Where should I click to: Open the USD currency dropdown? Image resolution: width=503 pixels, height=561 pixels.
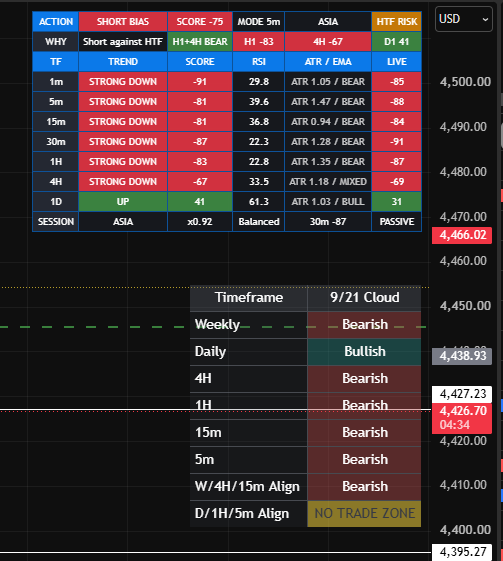[463, 19]
